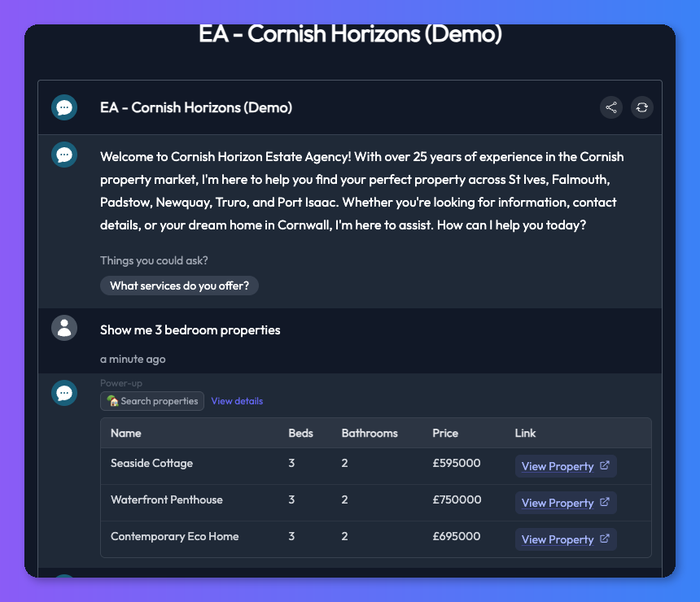The height and width of the screenshot is (602, 700).
Task: Click the 'Show me 3 bedroom properties' message
Action: pyautogui.click(x=190, y=330)
